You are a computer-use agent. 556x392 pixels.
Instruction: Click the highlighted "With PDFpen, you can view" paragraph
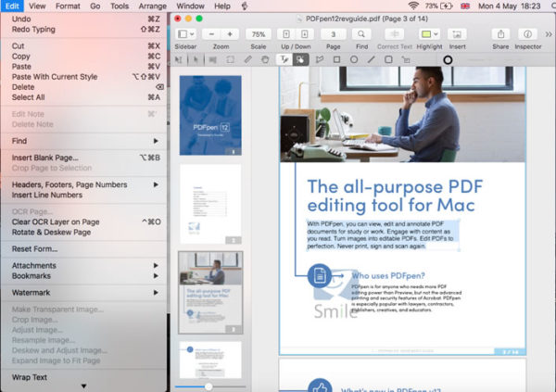tap(383, 234)
